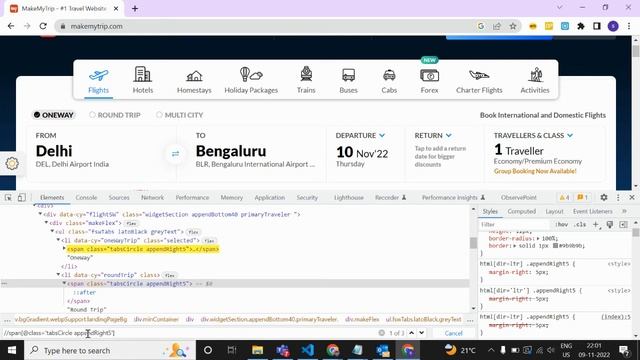This screenshot has width=640, height=360.
Task: Open the Event Listeners tab
Action: [x=592, y=211]
